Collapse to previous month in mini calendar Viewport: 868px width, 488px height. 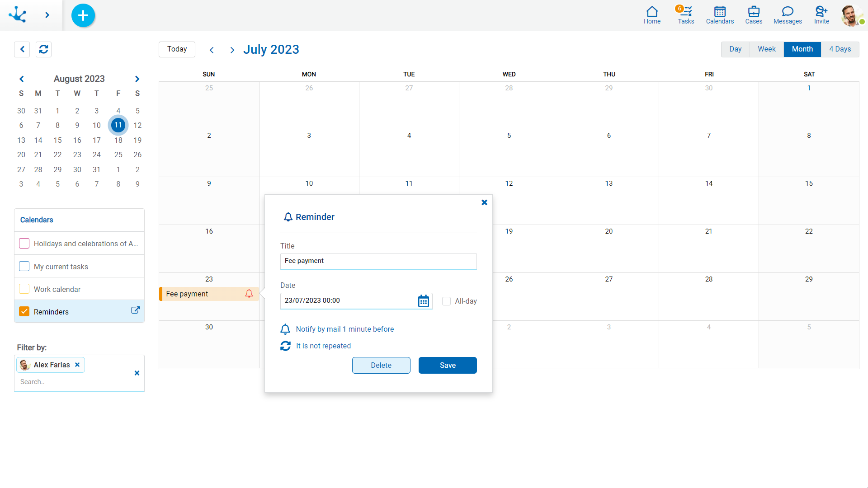point(21,79)
